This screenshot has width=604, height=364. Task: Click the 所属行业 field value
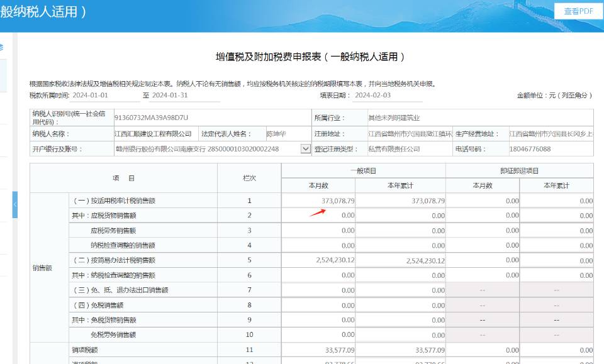pos(478,118)
